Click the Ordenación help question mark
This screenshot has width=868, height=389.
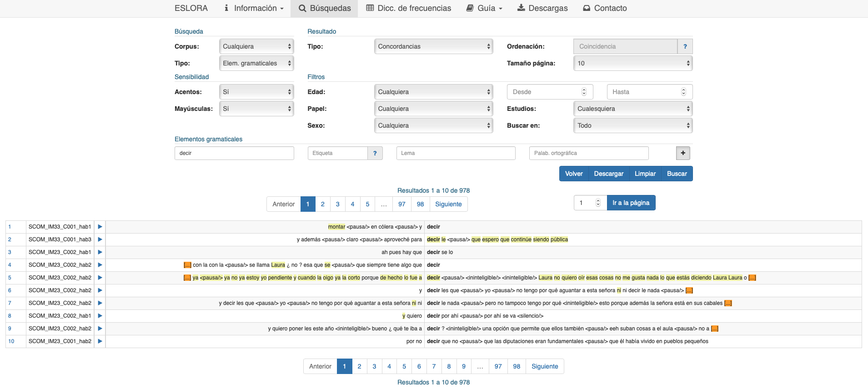point(685,46)
